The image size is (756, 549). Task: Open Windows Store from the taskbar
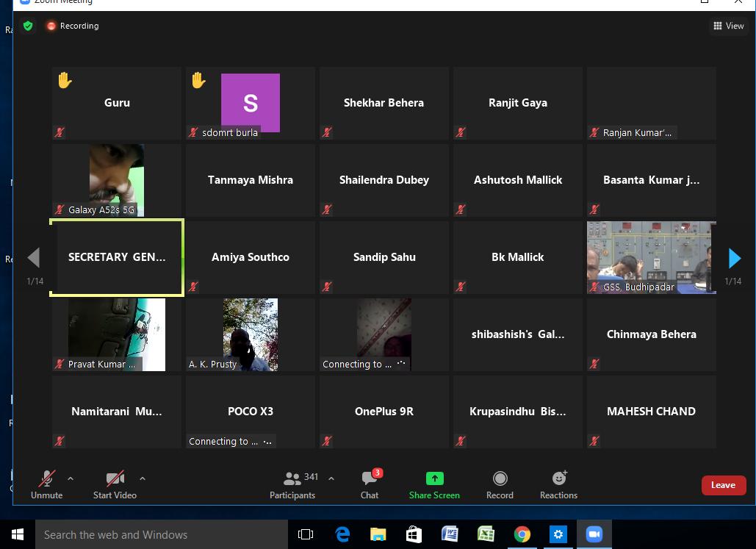point(414,534)
